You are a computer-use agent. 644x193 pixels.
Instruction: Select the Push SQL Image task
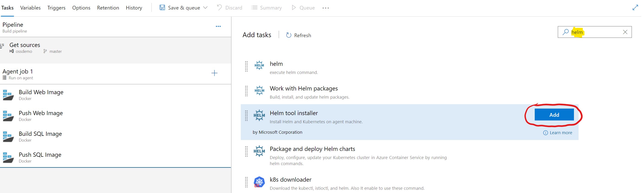click(116, 157)
